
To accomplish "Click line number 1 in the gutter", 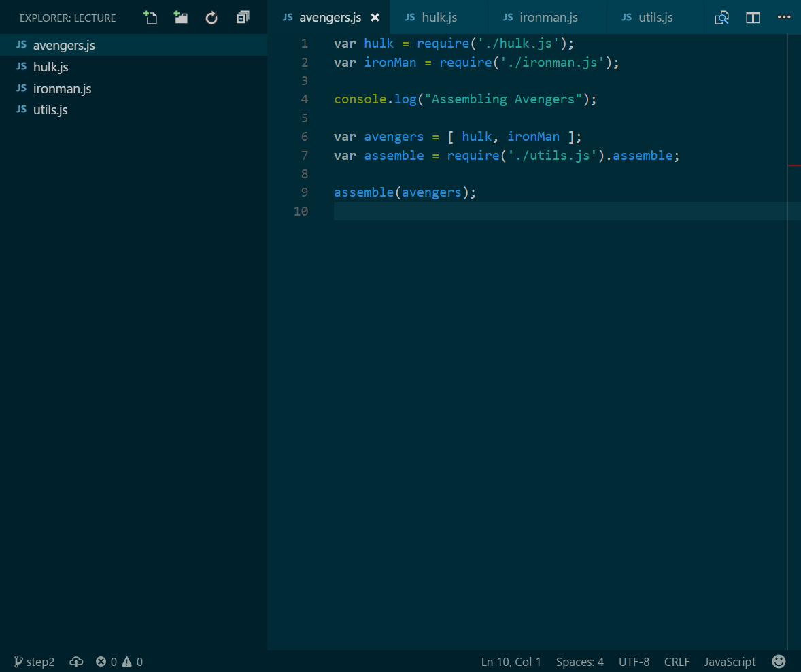I will 305,44.
